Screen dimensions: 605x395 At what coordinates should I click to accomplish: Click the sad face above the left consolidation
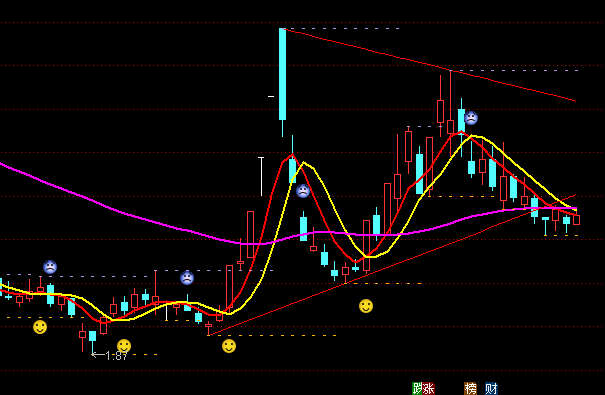click(x=187, y=278)
